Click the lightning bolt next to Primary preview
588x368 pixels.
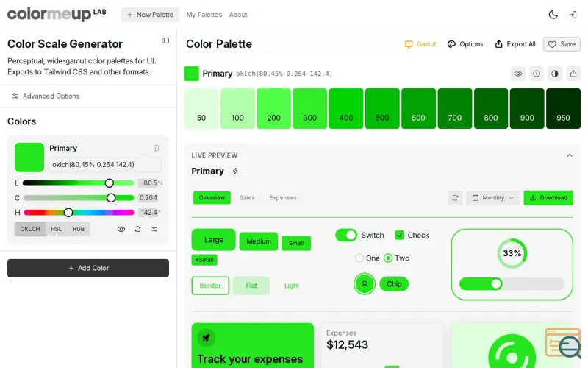click(235, 171)
